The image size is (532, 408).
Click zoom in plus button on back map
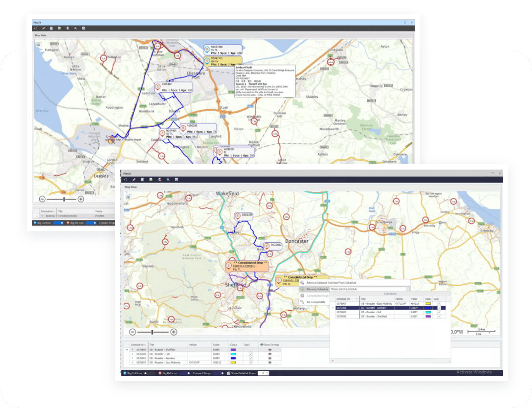[81, 199]
